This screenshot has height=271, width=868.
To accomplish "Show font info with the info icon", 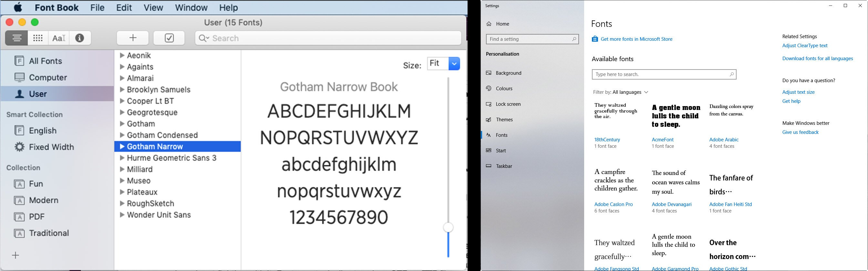I will click(80, 38).
